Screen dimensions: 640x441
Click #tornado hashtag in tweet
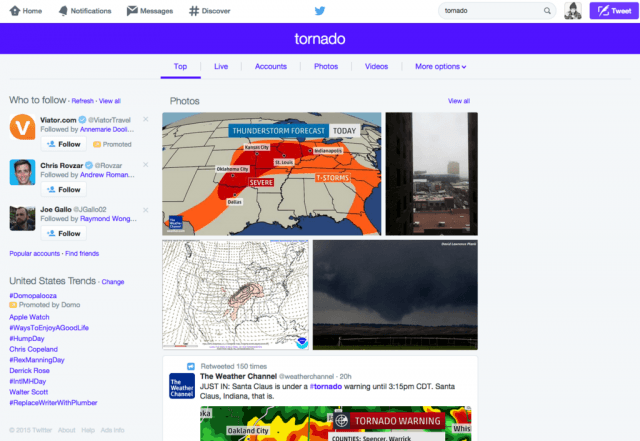[326, 386]
